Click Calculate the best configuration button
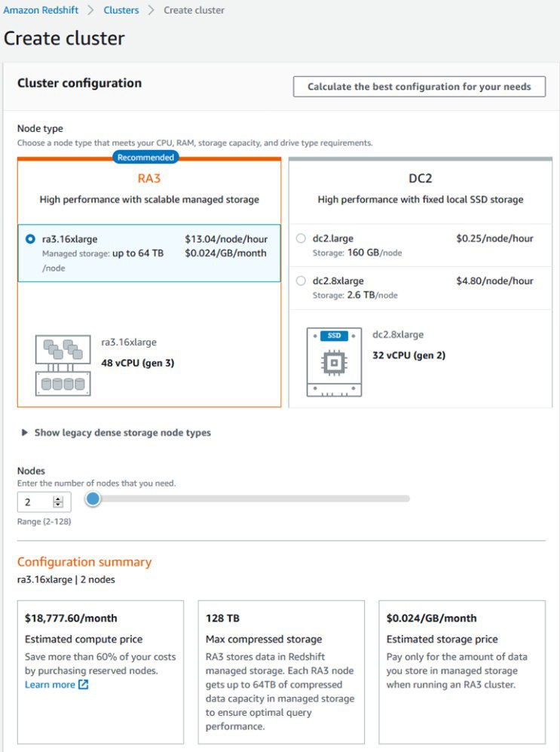Screen dimensions: 560x752 418,87
